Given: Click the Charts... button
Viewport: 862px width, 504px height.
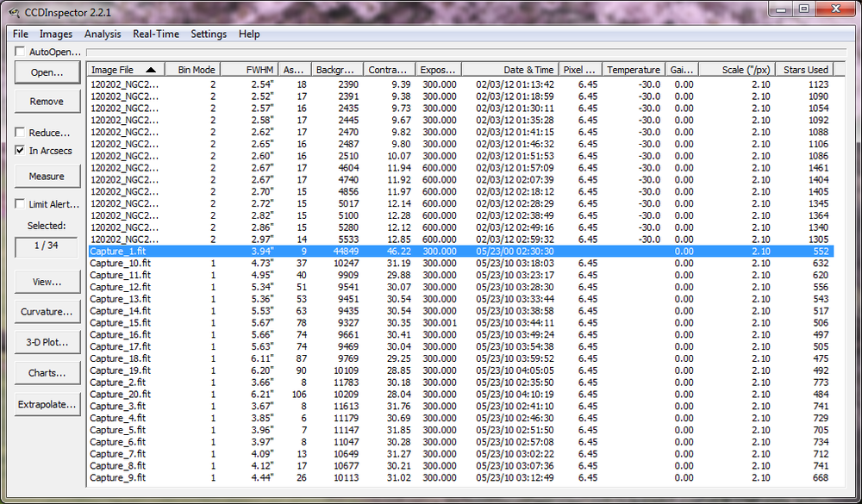Looking at the screenshot, I should click(x=47, y=373).
